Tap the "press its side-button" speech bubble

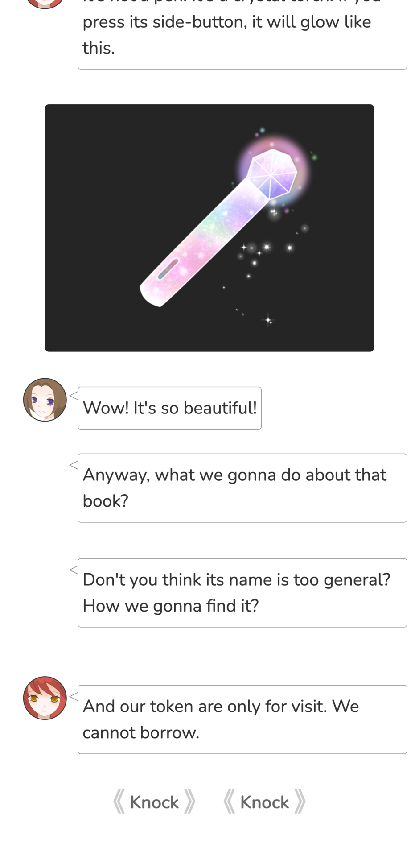[x=242, y=35]
